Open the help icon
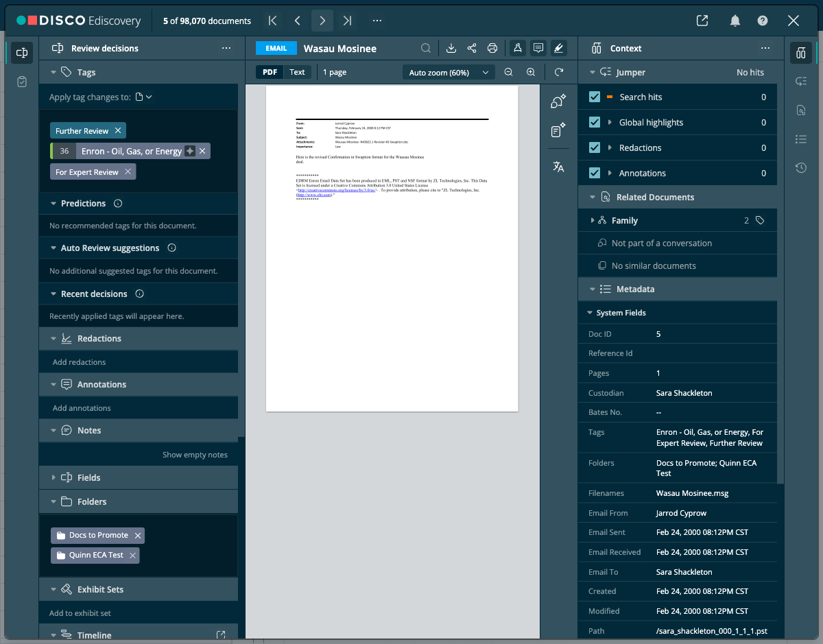 (763, 21)
